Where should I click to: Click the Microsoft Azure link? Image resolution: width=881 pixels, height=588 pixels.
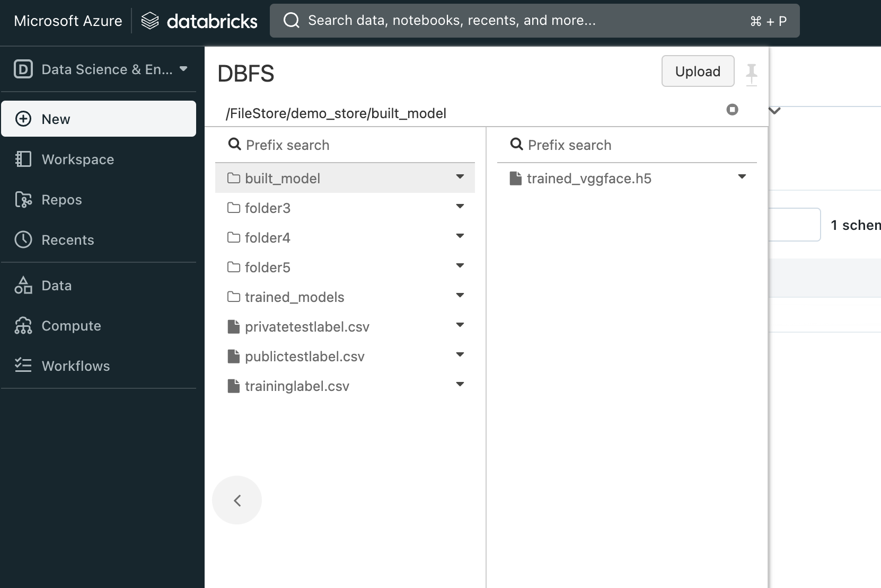(68, 21)
